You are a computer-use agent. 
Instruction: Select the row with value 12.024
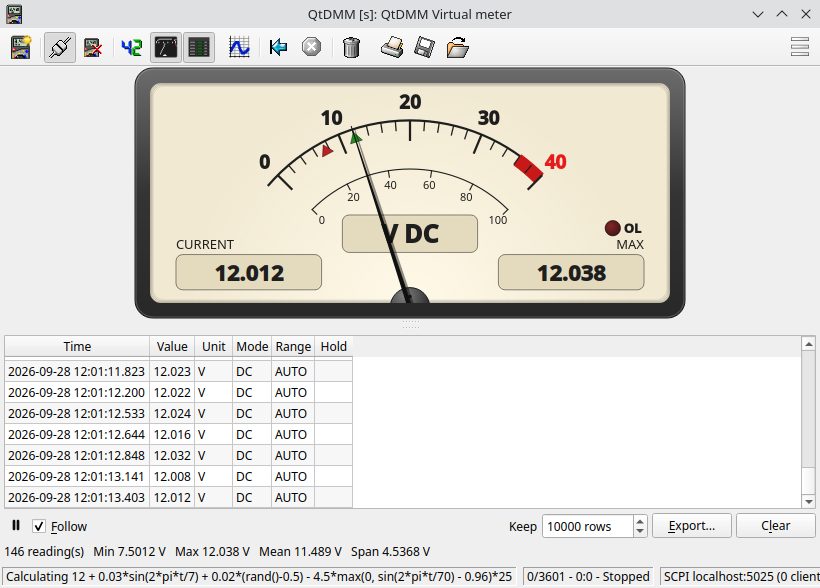click(x=178, y=413)
